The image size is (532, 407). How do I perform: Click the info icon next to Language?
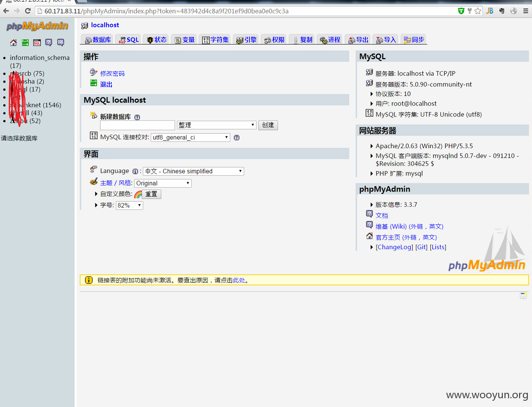coord(135,172)
